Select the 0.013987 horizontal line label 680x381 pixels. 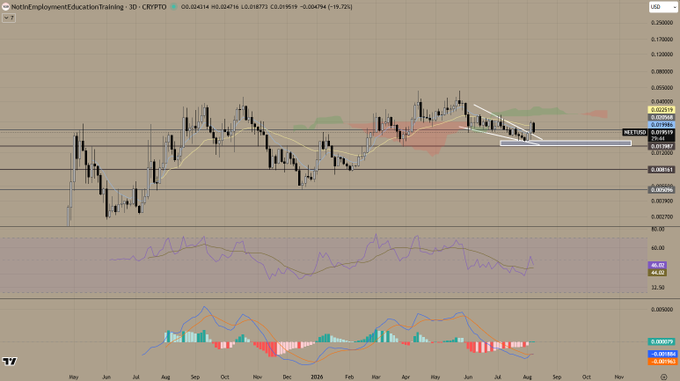661,147
